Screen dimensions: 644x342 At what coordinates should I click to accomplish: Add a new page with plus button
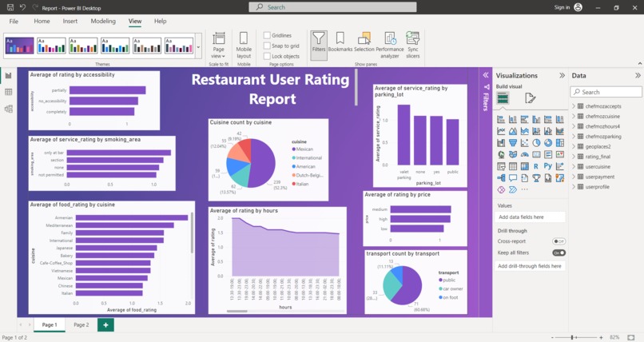click(105, 324)
